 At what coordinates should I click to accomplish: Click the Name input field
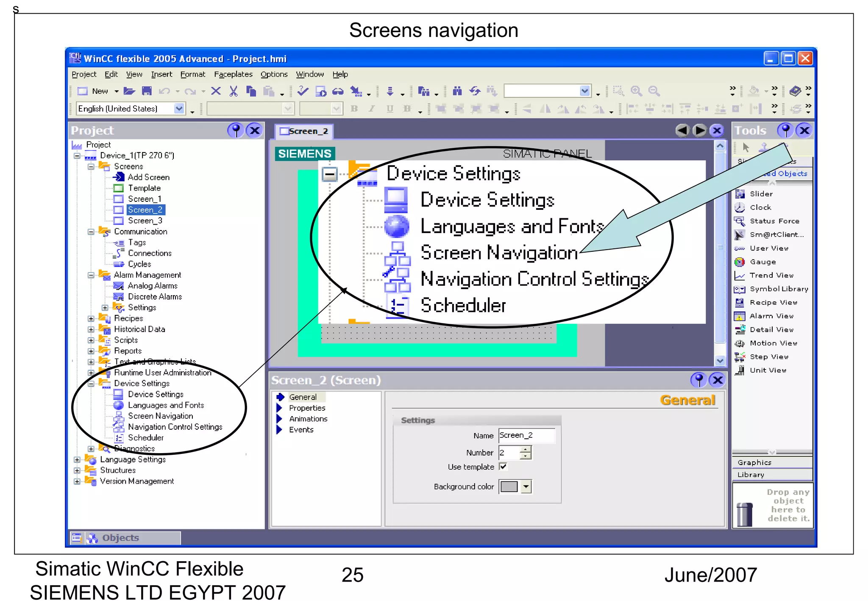[x=526, y=435]
